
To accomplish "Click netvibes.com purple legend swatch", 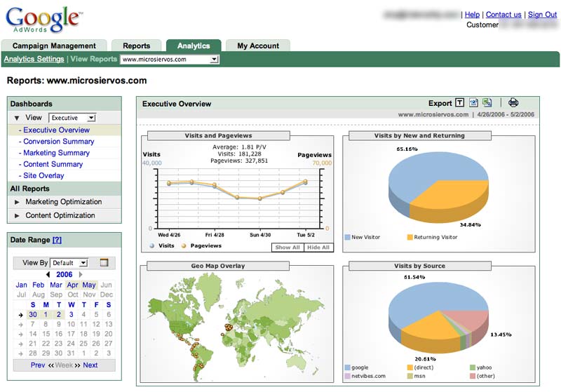I will pyautogui.click(x=347, y=376).
